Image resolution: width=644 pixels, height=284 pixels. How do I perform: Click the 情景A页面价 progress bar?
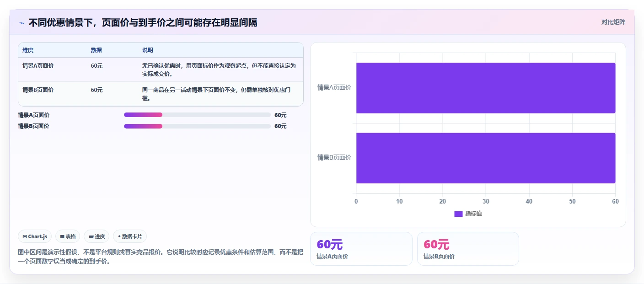click(197, 115)
